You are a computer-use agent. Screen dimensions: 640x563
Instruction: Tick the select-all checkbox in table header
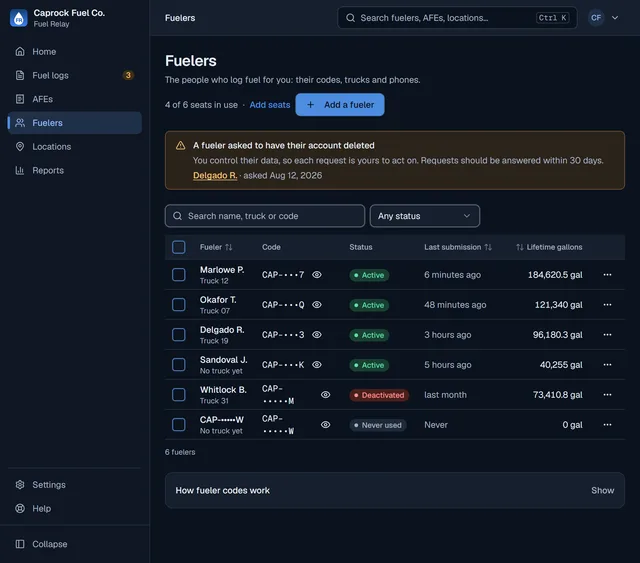[179, 247]
